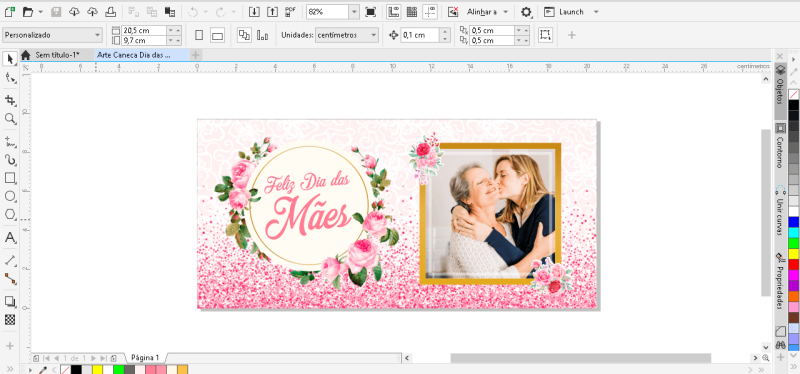The width and height of the screenshot is (800, 374).
Task: Select the Drop Shadow tool
Action: [10, 301]
